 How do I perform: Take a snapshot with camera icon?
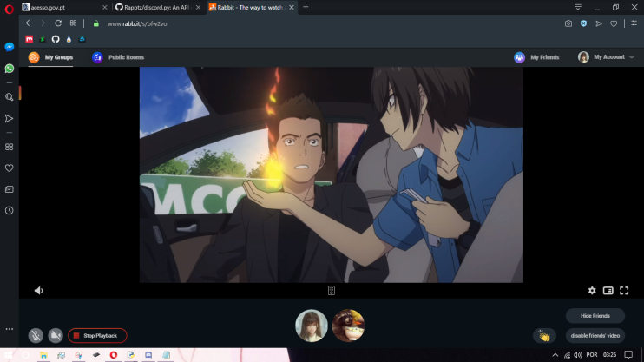(x=568, y=23)
